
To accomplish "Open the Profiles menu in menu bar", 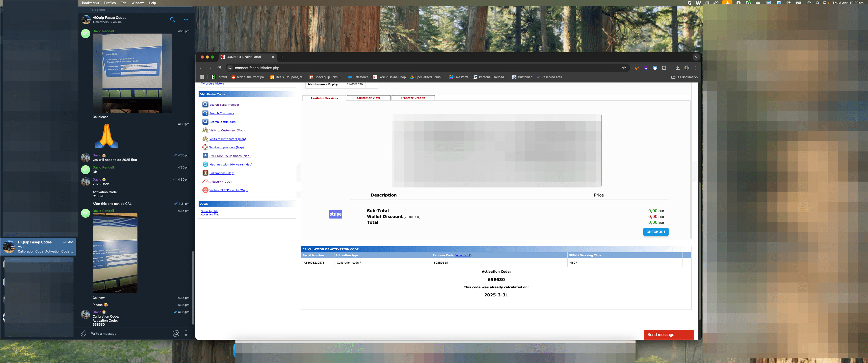I will point(110,3).
